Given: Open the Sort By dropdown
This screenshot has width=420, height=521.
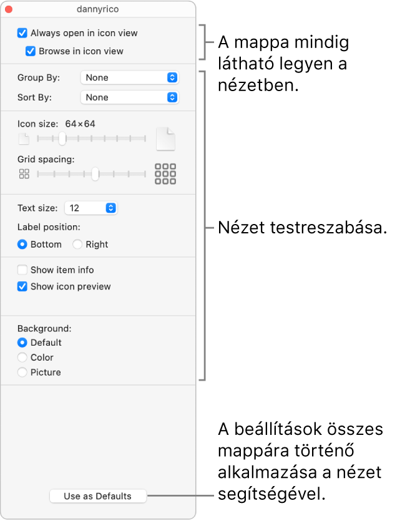Looking at the screenshot, I should [130, 97].
